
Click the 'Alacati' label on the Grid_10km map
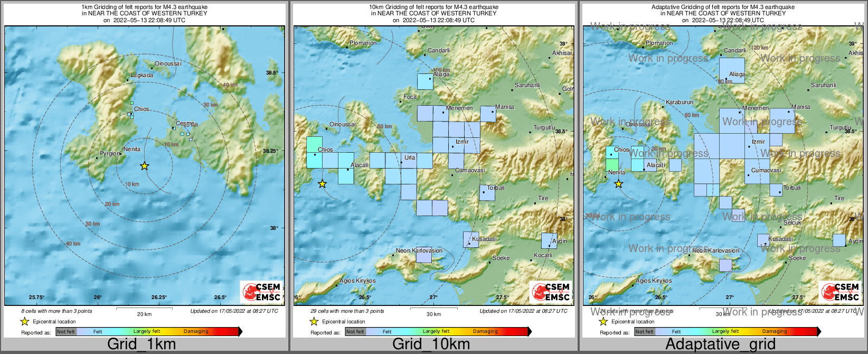(360, 165)
